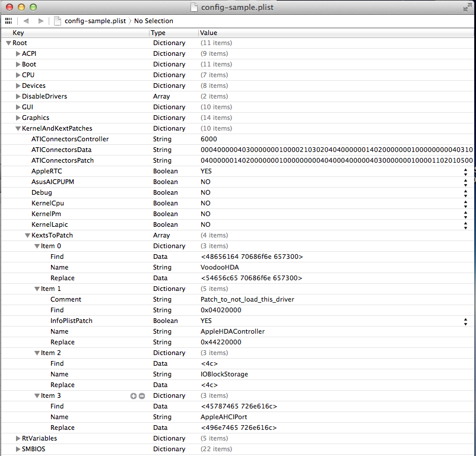The width and height of the screenshot is (476, 456).
Task: Expand the Devices dictionary
Action: 18,86
